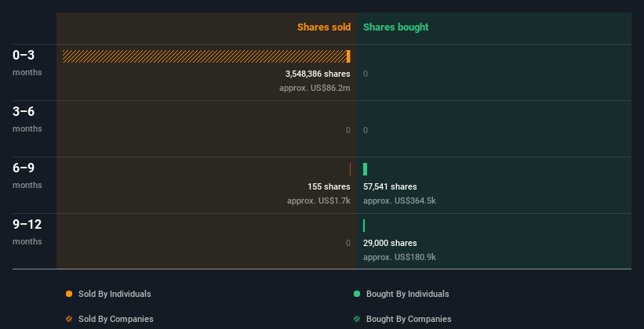Click the 57,541 shares value
Viewport: 644px width, 329px height.
click(390, 186)
